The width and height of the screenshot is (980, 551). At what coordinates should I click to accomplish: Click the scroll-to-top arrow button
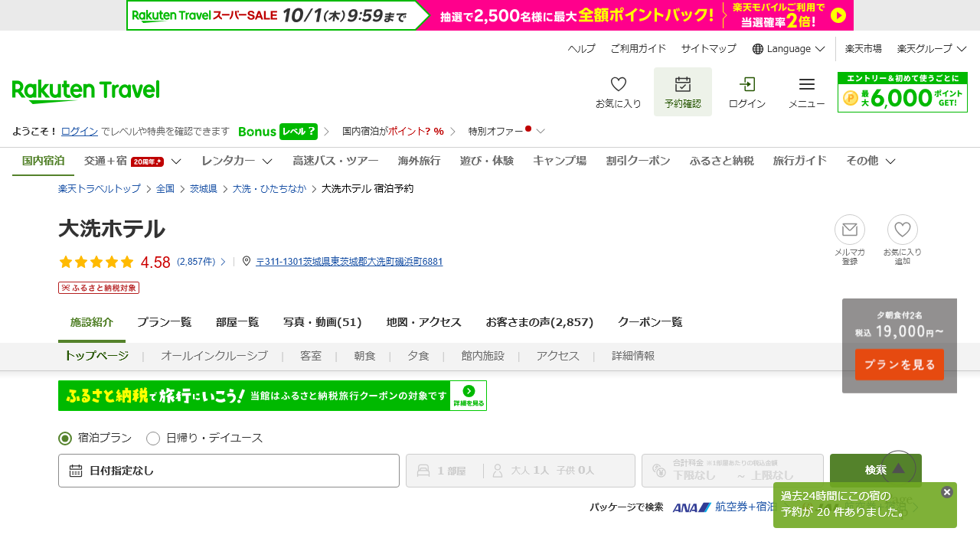(x=899, y=468)
